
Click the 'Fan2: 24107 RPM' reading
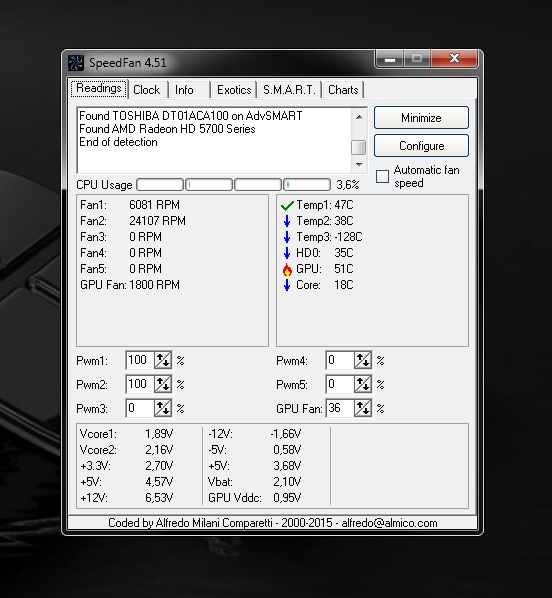point(133,221)
